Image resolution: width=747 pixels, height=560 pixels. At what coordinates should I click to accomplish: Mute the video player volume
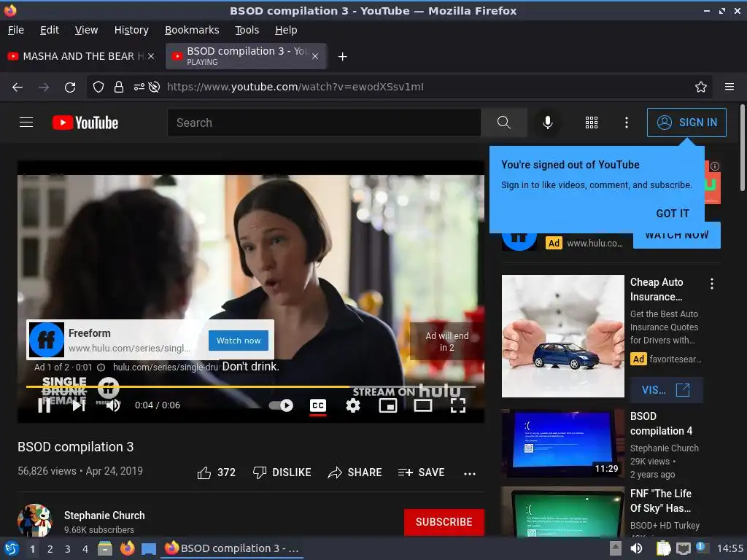click(113, 405)
